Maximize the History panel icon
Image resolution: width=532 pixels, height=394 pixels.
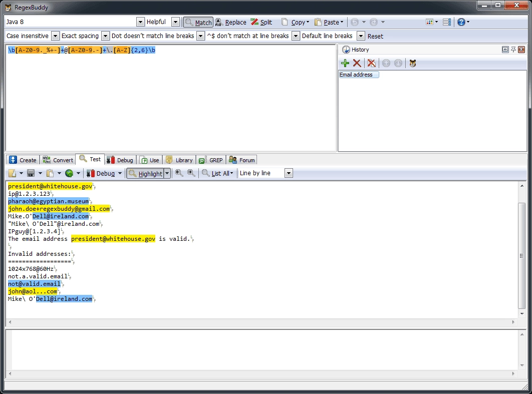pos(505,50)
